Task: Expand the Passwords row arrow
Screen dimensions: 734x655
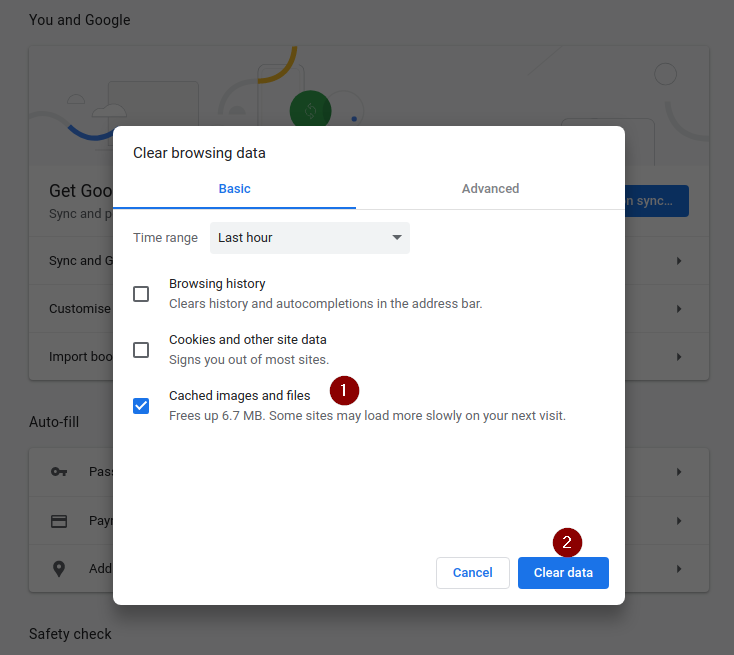Action: point(679,472)
